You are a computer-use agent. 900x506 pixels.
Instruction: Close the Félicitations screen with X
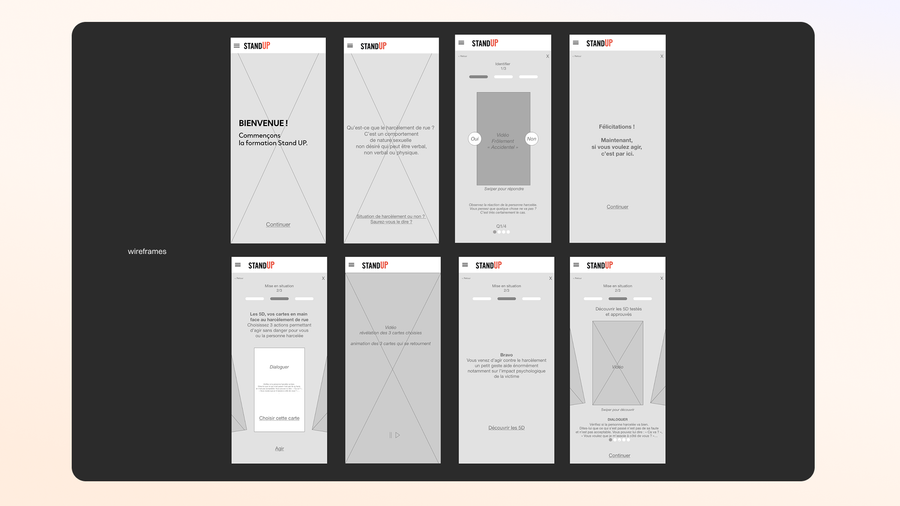(661, 56)
